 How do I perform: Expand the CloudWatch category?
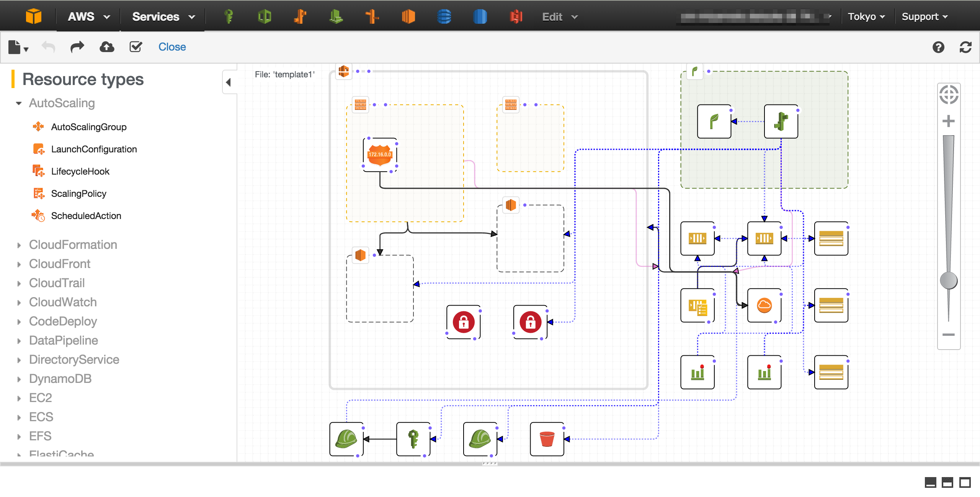pyautogui.click(x=18, y=302)
